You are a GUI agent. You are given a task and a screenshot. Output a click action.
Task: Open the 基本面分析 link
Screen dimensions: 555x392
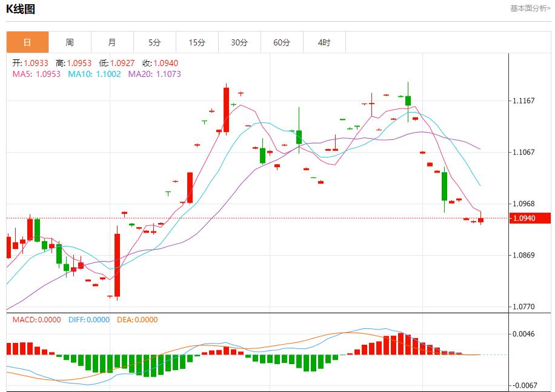click(530, 8)
